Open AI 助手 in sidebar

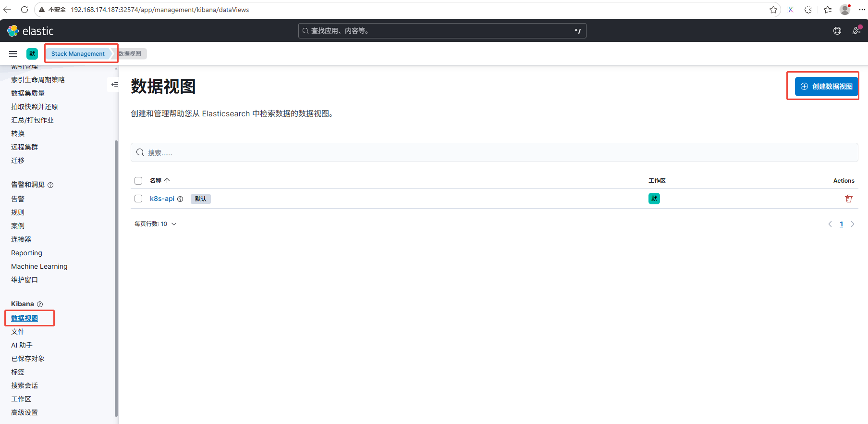tap(22, 345)
